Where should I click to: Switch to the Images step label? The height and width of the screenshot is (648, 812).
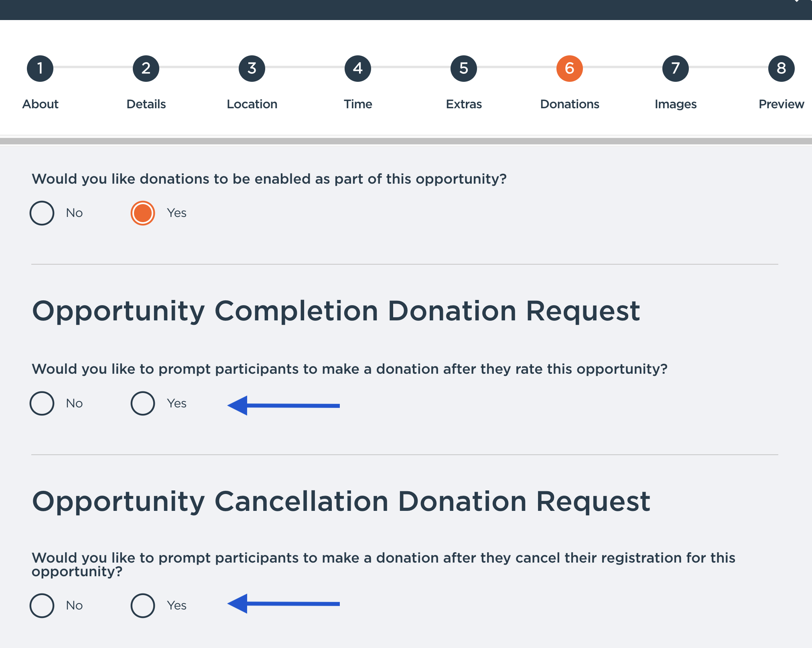tap(676, 104)
